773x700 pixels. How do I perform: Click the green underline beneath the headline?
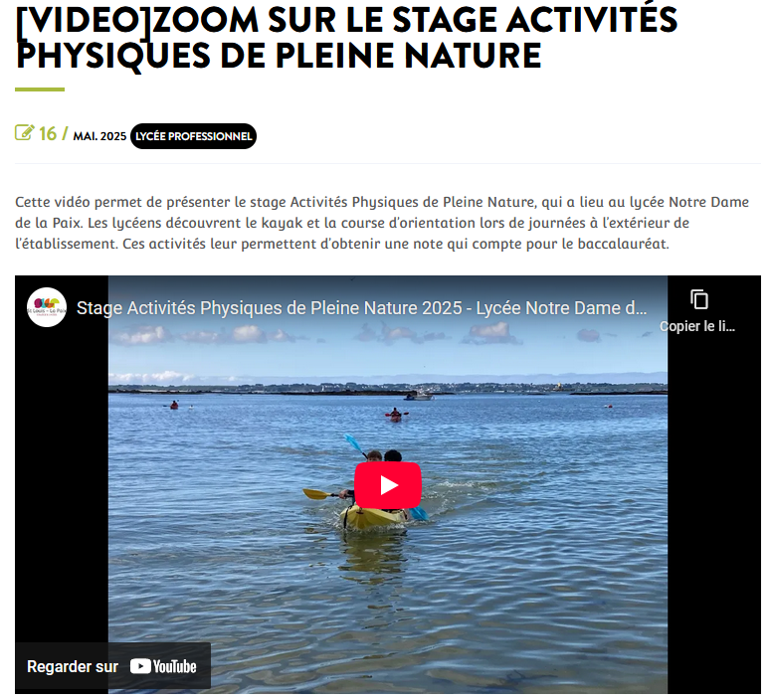(x=40, y=89)
